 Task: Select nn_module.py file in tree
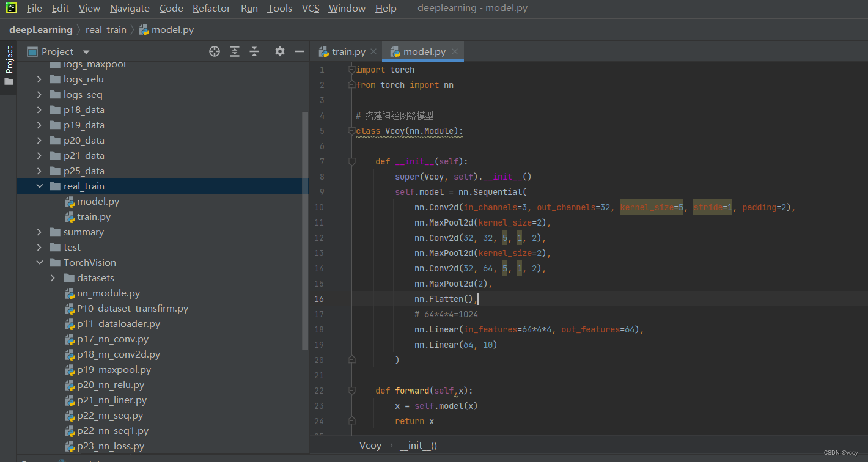108,293
